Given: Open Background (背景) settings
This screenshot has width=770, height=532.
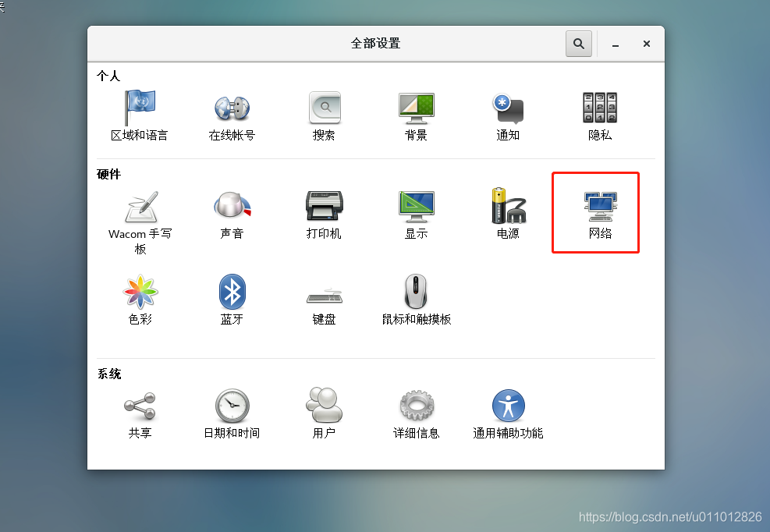Looking at the screenshot, I should pyautogui.click(x=416, y=116).
